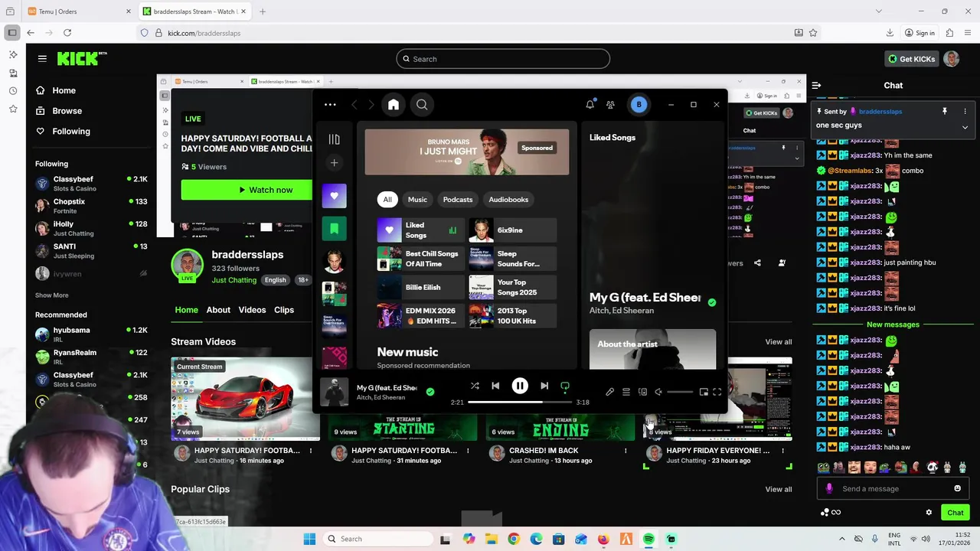Open Spotify from Windows taskbar
The image size is (980, 551).
coord(648,540)
